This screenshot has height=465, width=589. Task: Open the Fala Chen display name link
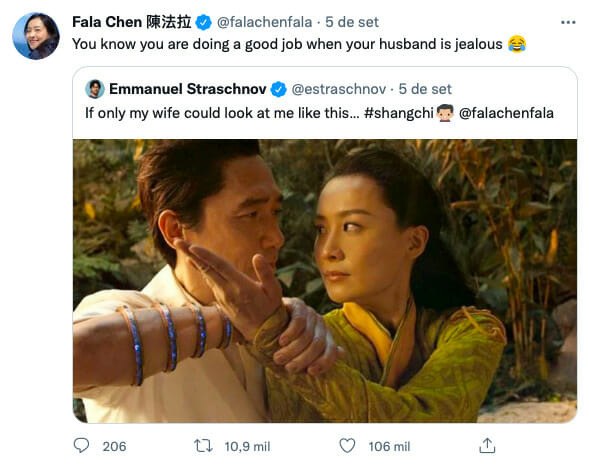pyautogui.click(x=131, y=22)
